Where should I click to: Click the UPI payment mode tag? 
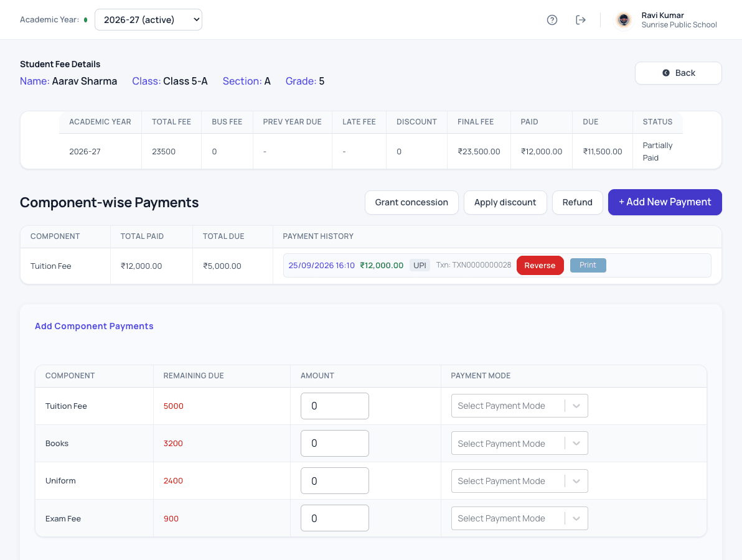tap(420, 265)
